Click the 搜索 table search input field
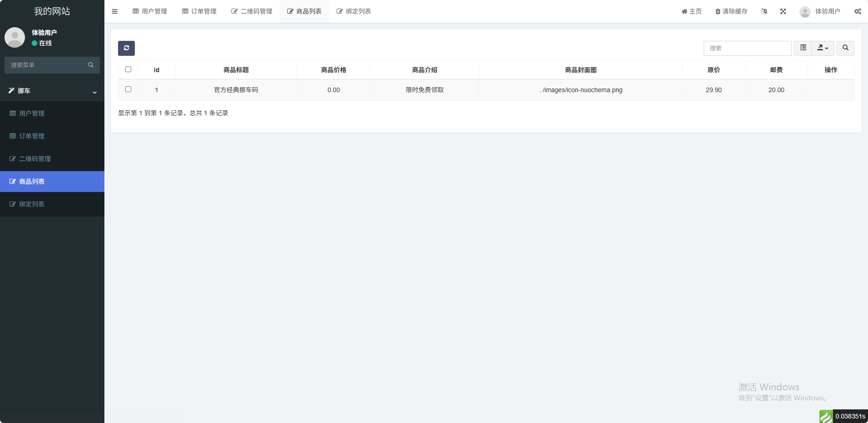The height and width of the screenshot is (423, 868). tap(747, 48)
